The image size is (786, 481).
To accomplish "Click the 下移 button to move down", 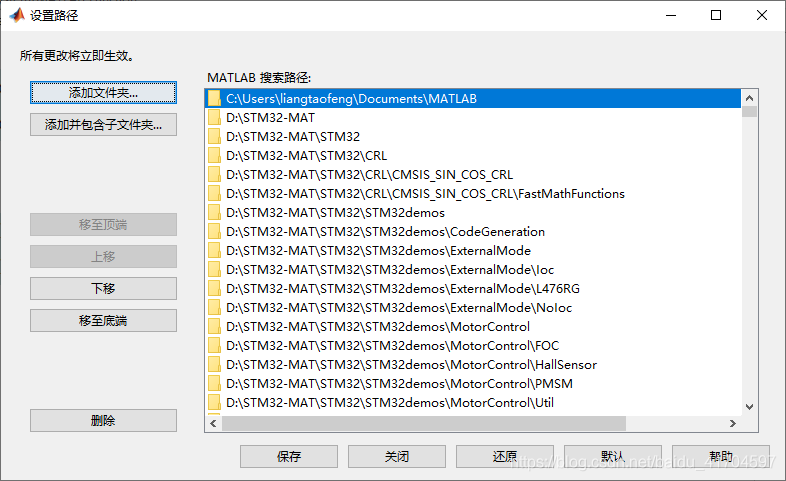I will tap(103, 288).
